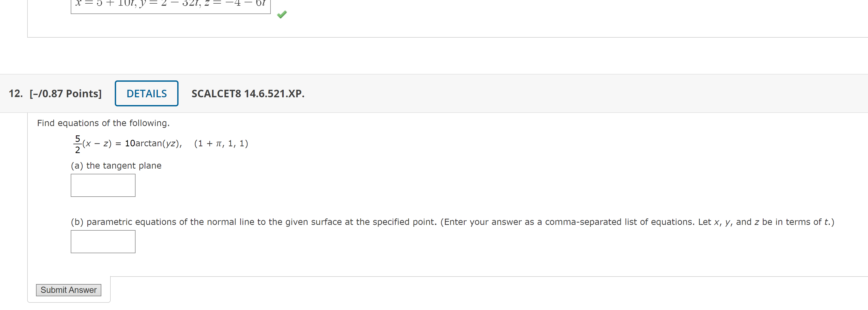868x310 pixels.
Task: Select the question number 12 label
Action: click(16, 93)
